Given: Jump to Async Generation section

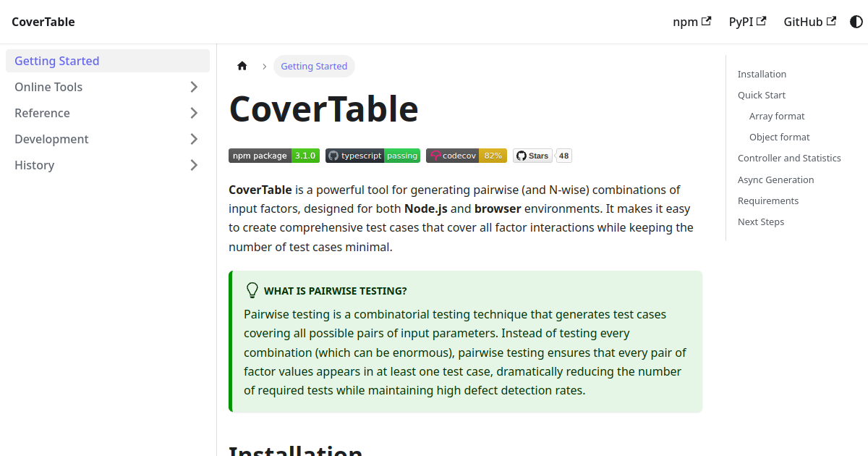Looking at the screenshot, I should 776,180.
